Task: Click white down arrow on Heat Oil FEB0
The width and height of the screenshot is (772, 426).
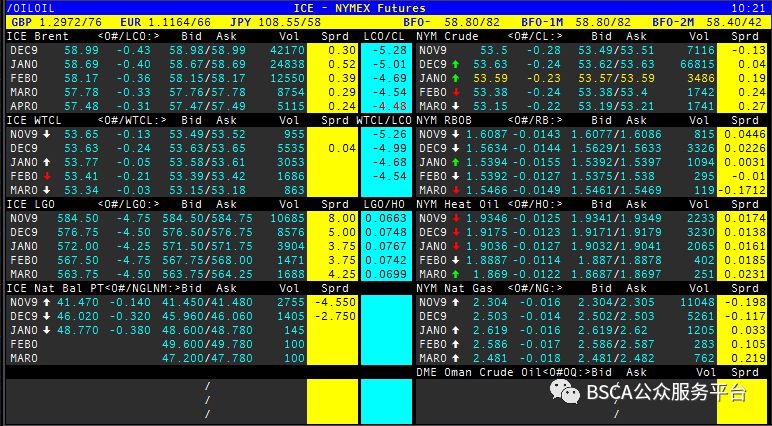Action: pyautogui.click(x=455, y=260)
